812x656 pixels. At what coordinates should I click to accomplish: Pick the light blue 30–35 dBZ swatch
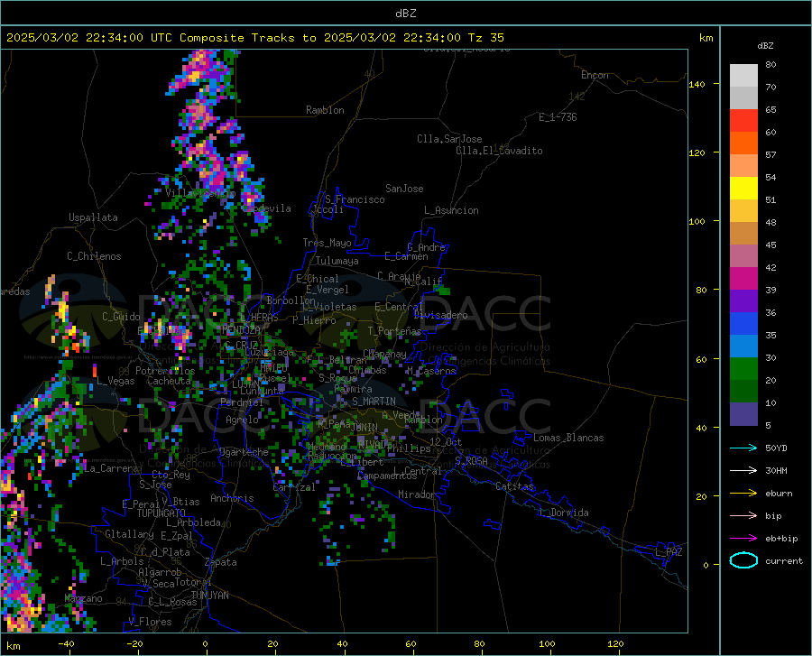[743, 346]
